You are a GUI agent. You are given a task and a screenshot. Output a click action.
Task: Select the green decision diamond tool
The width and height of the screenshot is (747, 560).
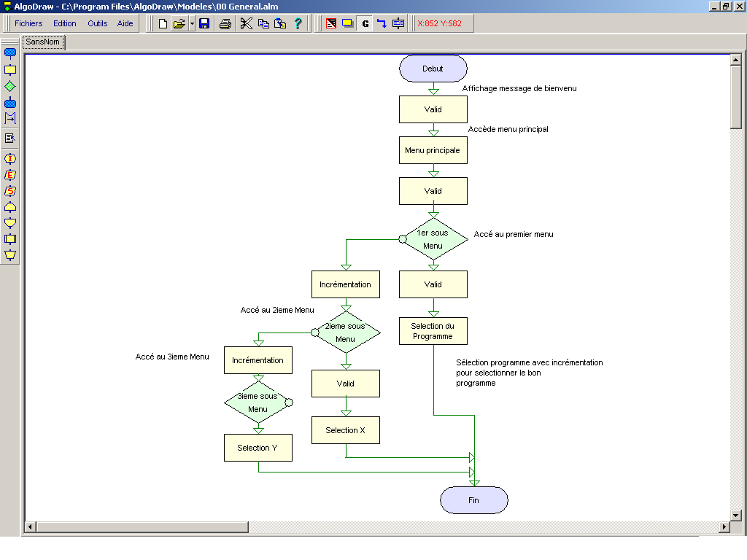(x=10, y=87)
